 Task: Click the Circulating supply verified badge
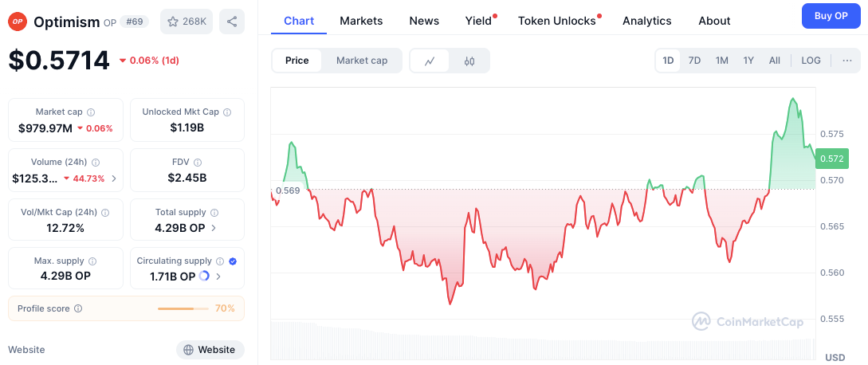(x=233, y=261)
